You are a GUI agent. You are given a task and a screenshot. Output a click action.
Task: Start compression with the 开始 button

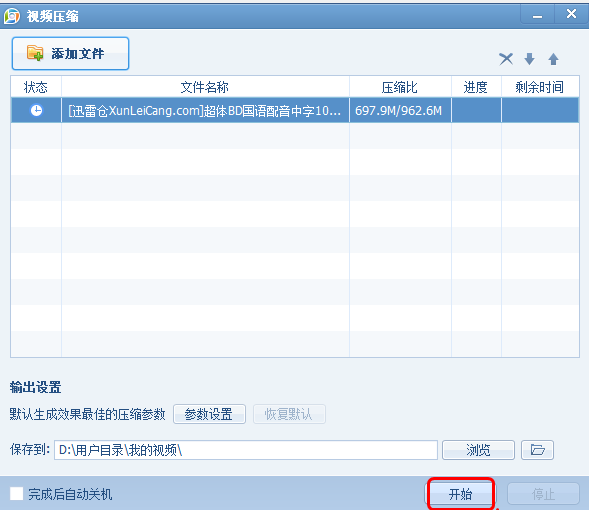pos(461,494)
